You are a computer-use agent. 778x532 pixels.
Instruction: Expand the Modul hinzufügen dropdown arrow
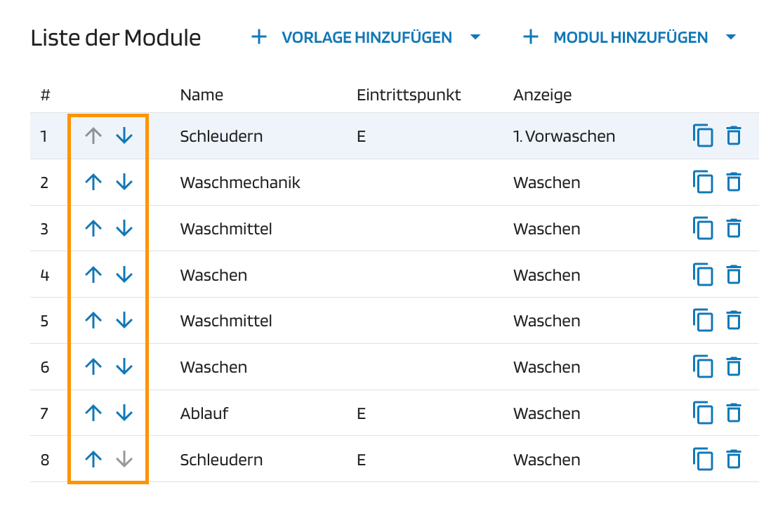pos(731,37)
